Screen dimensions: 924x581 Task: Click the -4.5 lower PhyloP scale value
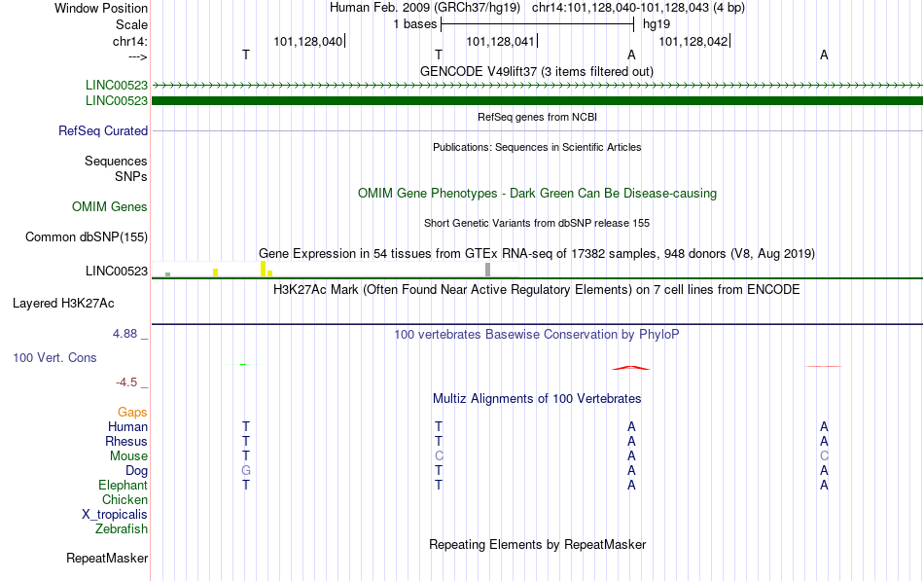(126, 382)
